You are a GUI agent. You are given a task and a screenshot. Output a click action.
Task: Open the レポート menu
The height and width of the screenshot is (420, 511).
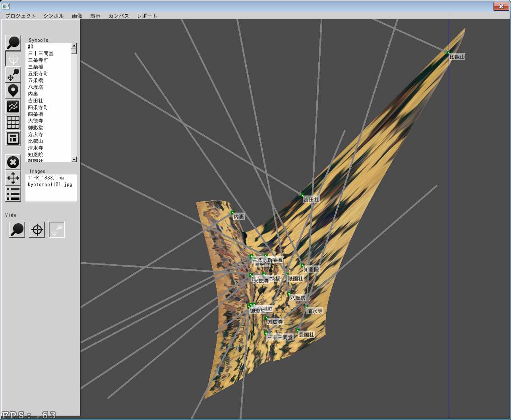[147, 16]
